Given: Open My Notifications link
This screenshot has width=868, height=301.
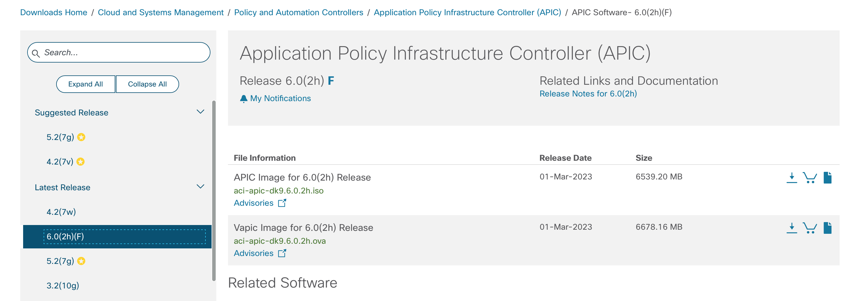Looking at the screenshot, I should (x=280, y=98).
